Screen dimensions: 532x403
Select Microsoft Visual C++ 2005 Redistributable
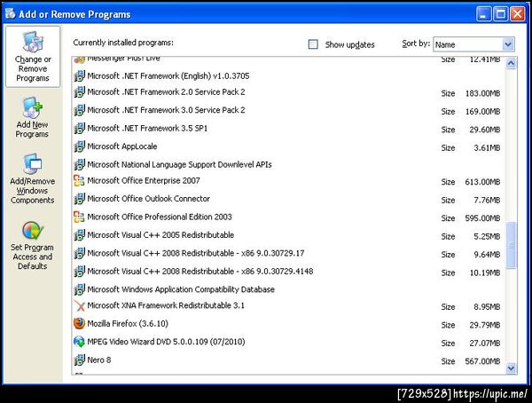(x=160, y=235)
